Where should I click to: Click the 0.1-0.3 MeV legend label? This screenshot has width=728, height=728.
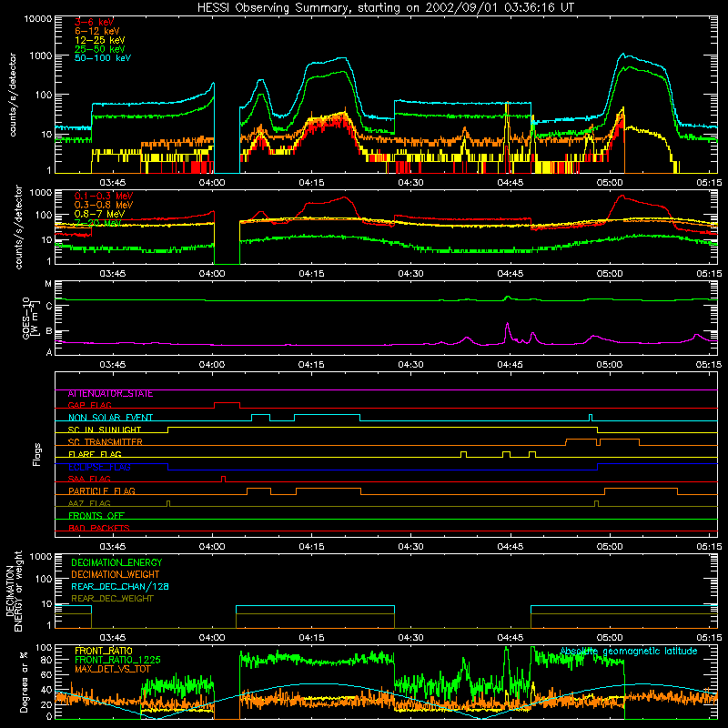click(104, 196)
